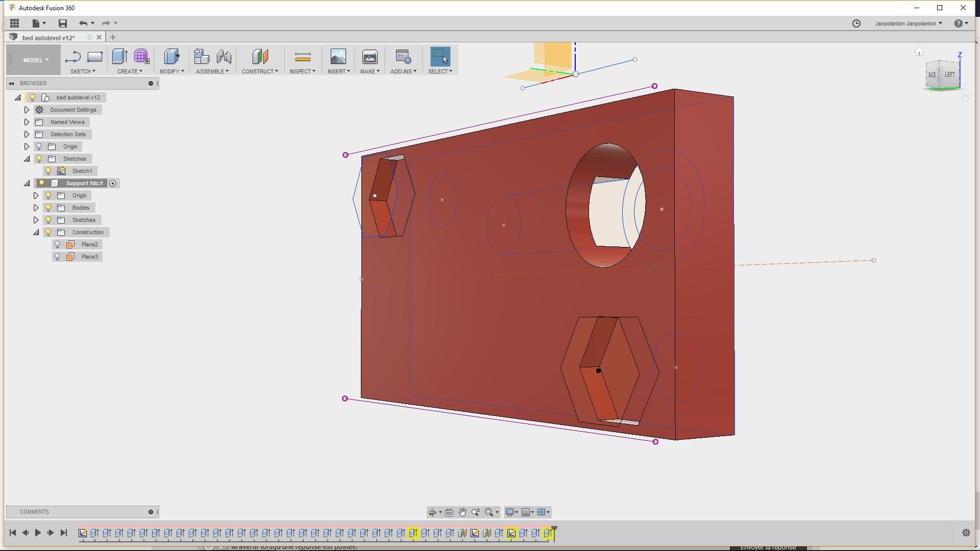This screenshot has height=551, width=980.
Task: Hide the Bodies folder with its lightbulb
Action: tap(48, 208)
